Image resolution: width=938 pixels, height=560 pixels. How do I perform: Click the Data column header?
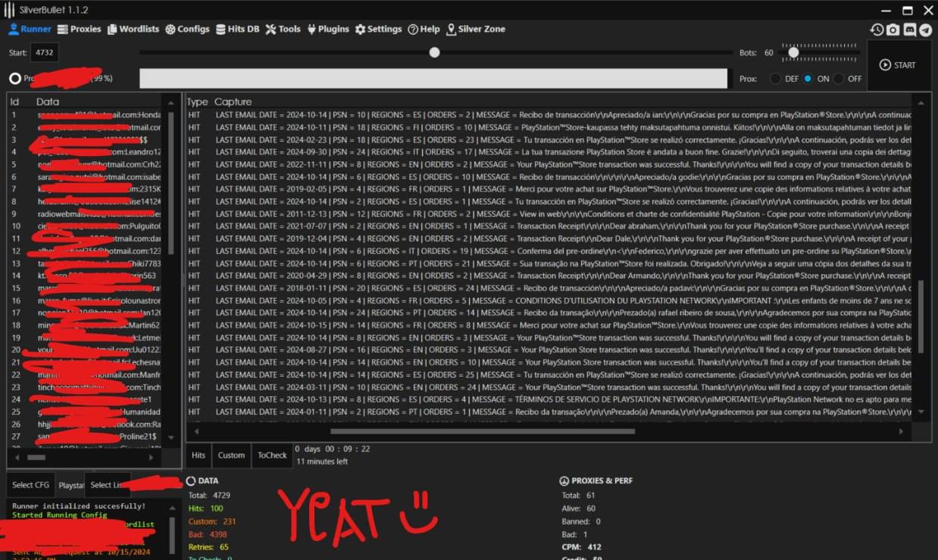point(47,102)
